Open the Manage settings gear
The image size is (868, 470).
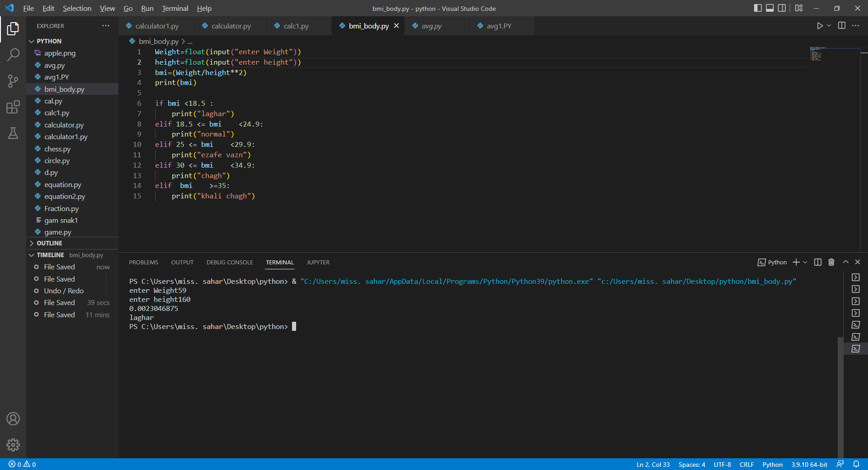point(13,445)
